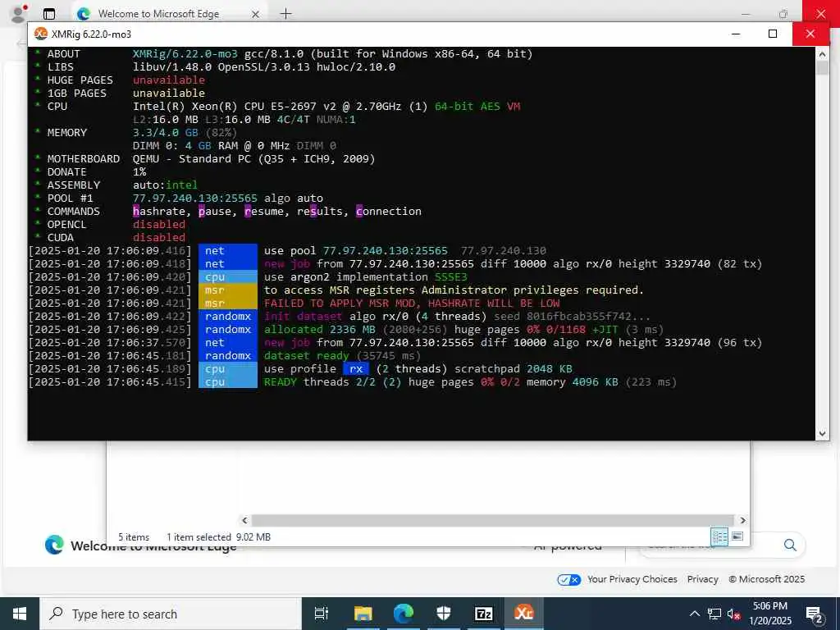Click the XMRig/6.22.0-mo3 version text in ABOUT

coord(185,53)
